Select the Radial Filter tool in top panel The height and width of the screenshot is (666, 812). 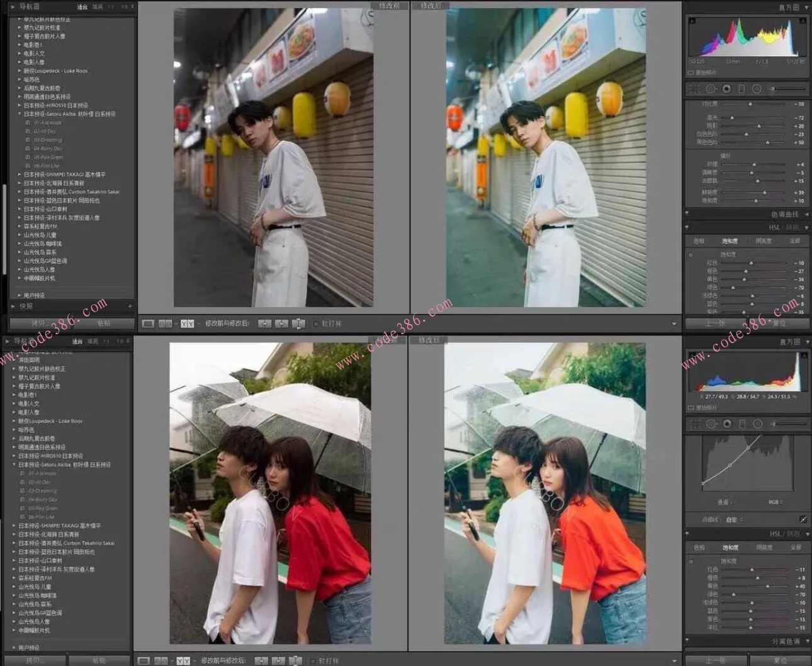(757, 89)
